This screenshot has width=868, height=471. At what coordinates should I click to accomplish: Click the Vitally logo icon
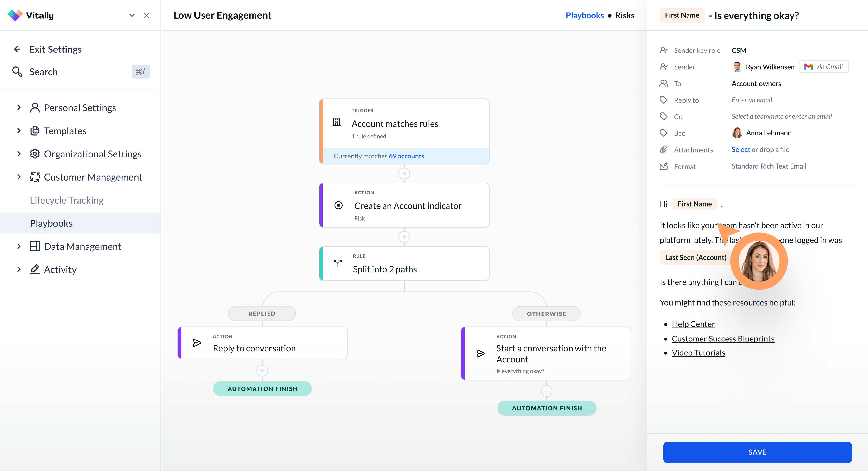[15, 15]
